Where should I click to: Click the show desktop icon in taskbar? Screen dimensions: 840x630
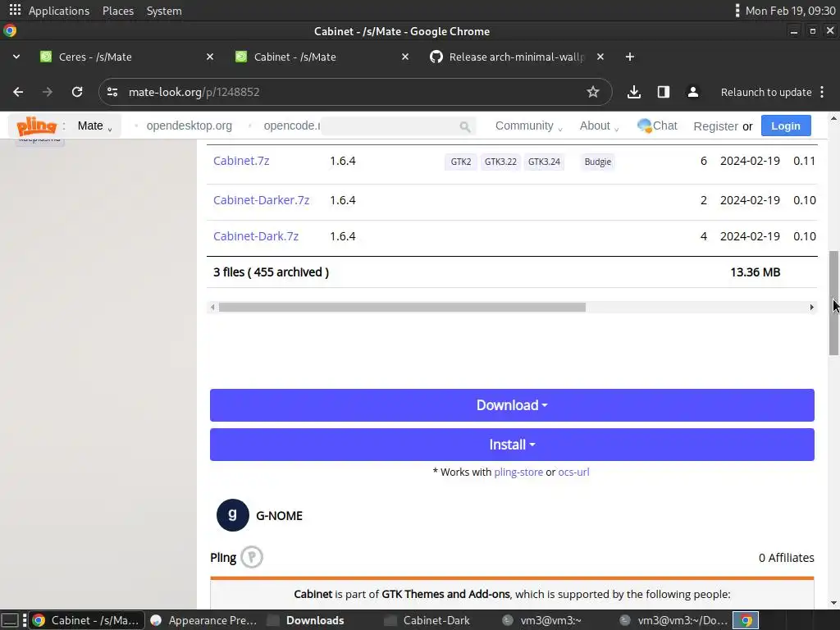coord(11,620)
